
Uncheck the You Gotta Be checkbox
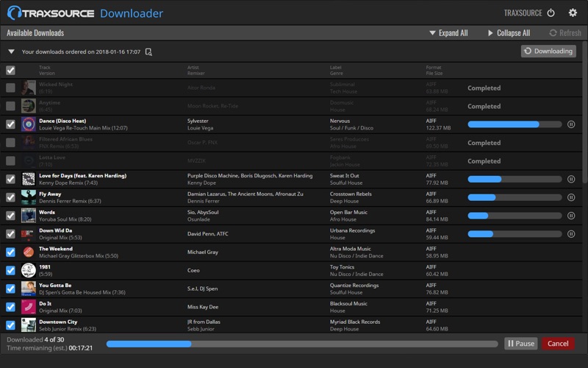coord(10,289)
